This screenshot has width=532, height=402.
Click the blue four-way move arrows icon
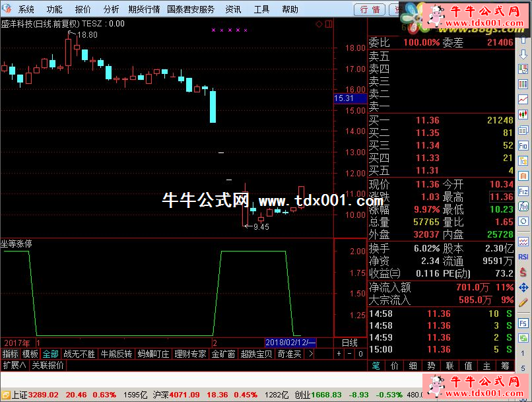(523, 288)
